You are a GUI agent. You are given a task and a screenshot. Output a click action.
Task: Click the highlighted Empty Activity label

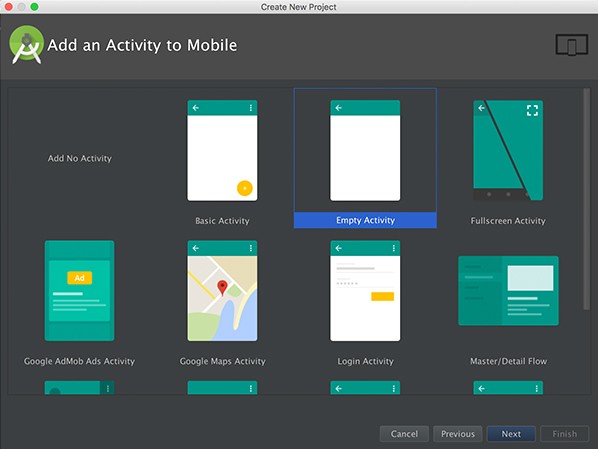tap(365, 220)
